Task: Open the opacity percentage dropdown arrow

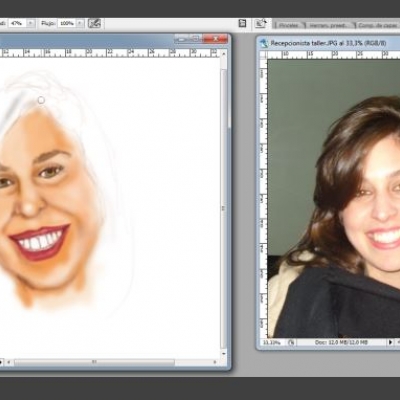Action: [x=31, y=23]
